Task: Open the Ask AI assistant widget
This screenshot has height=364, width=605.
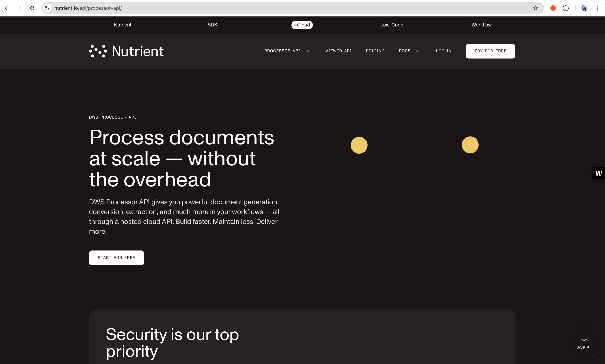Action: pyautogui.click(x=584, y=343)
